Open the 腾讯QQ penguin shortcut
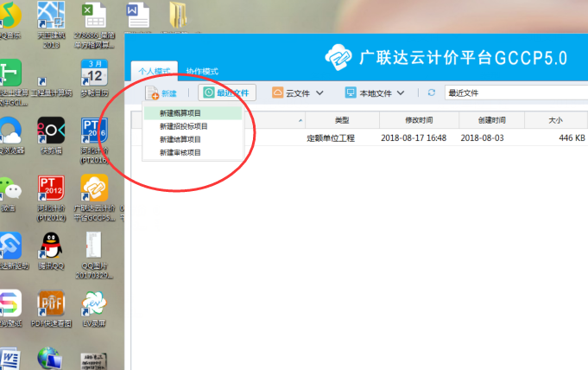The height and width of the screenshot is (370, 588). point(51,251)
